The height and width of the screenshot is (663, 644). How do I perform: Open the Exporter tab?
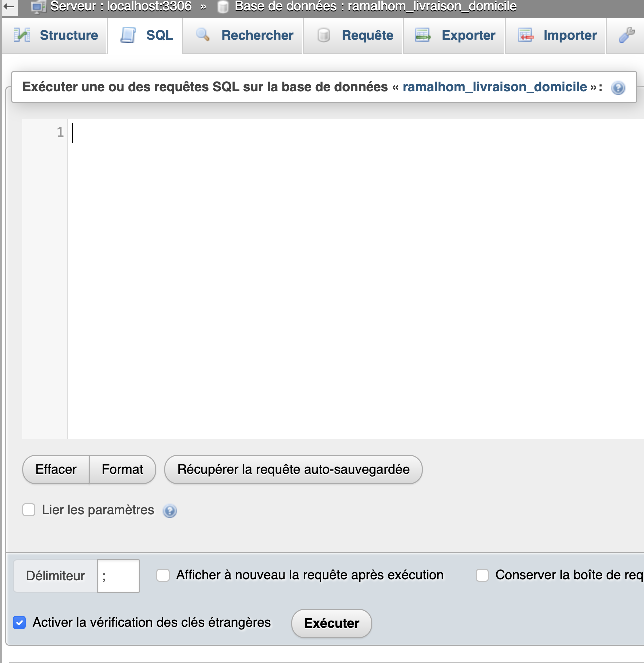468,35
